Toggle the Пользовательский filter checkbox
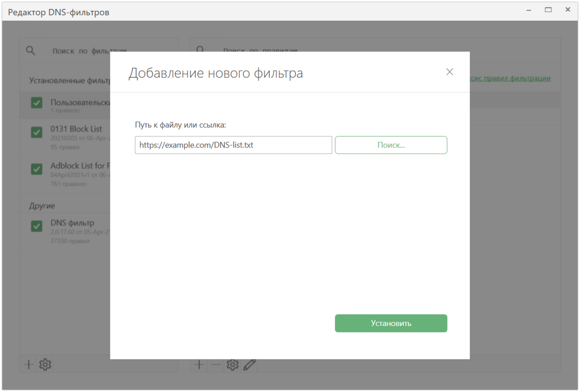Image resolution: width=580 pixels, height=392 pixels. 37,103
